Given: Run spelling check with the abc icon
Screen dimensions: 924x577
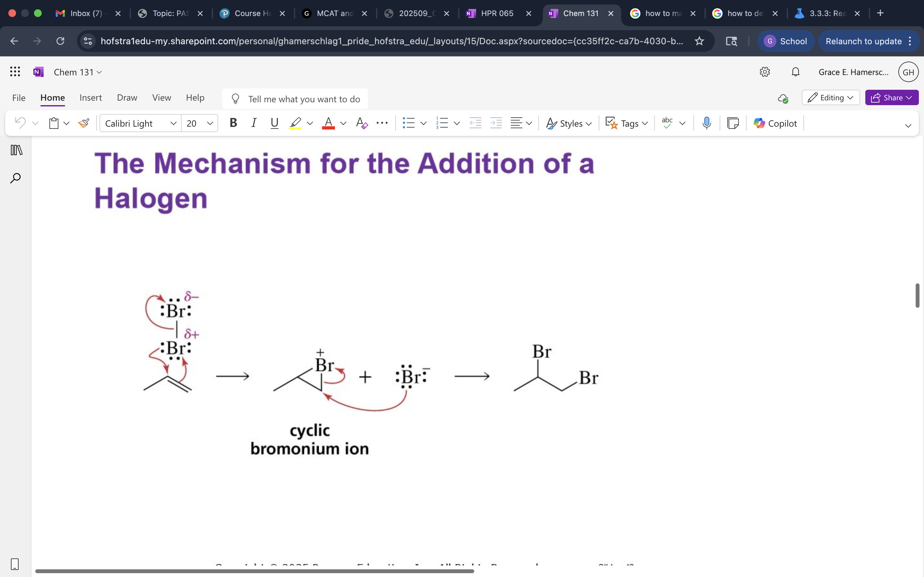Looking at the screenshot, I should point(667,123).
